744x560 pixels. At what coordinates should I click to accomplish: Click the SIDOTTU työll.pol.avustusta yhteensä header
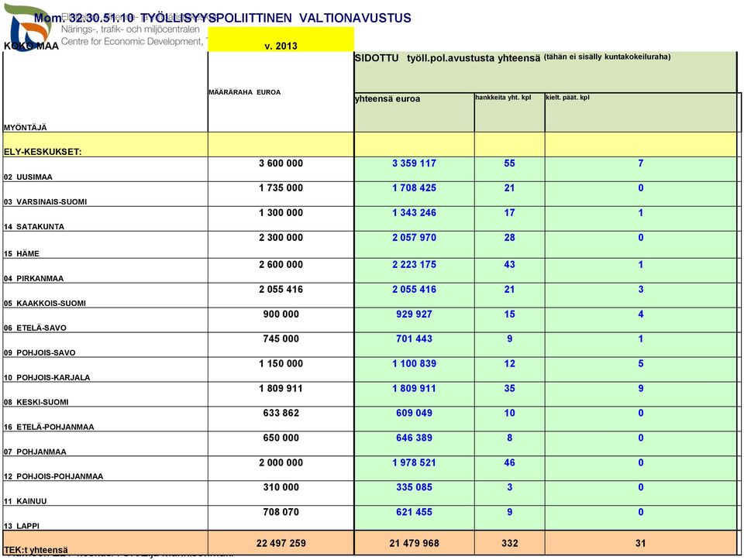[447, 58]
